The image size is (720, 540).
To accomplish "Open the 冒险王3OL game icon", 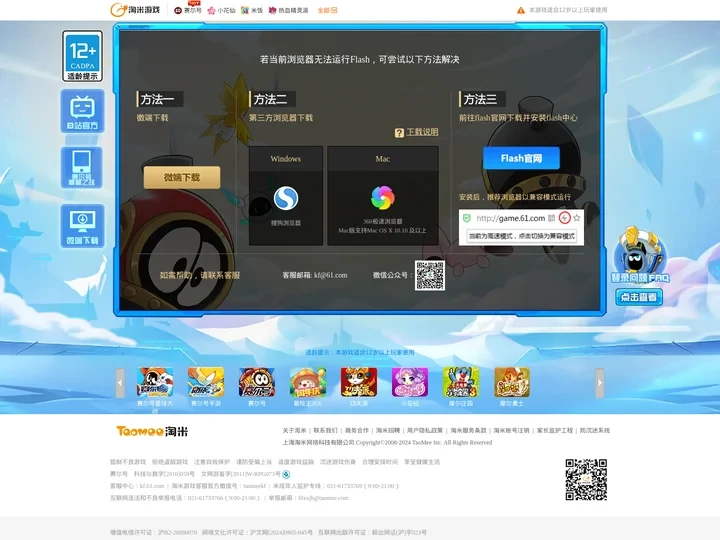I will 308,382.
